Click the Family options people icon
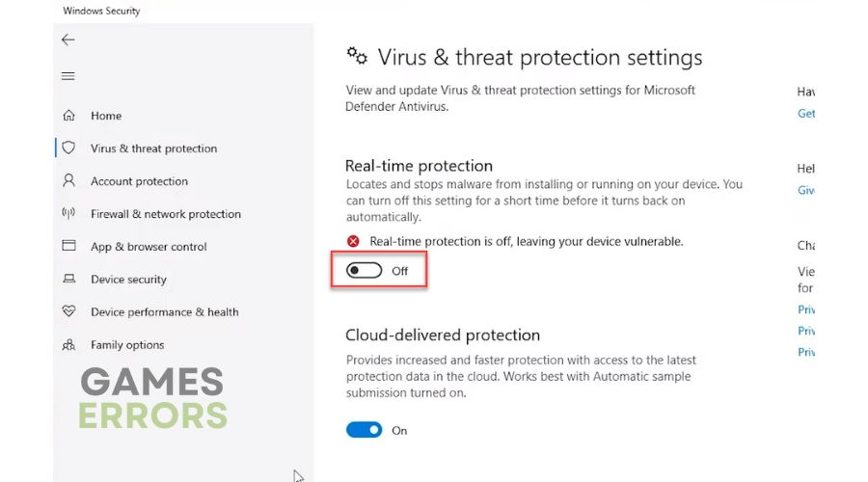Image resolution: width=868 pixels, height=482 pixels. pos(68,345)
